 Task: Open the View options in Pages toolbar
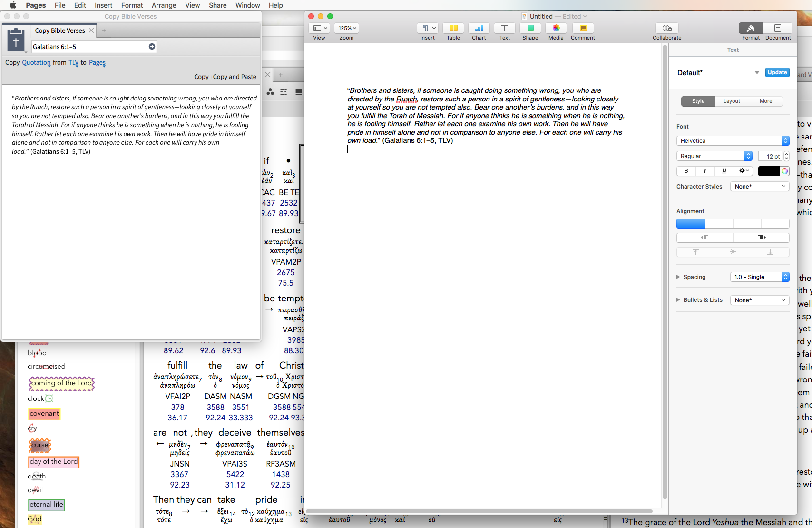319,28
